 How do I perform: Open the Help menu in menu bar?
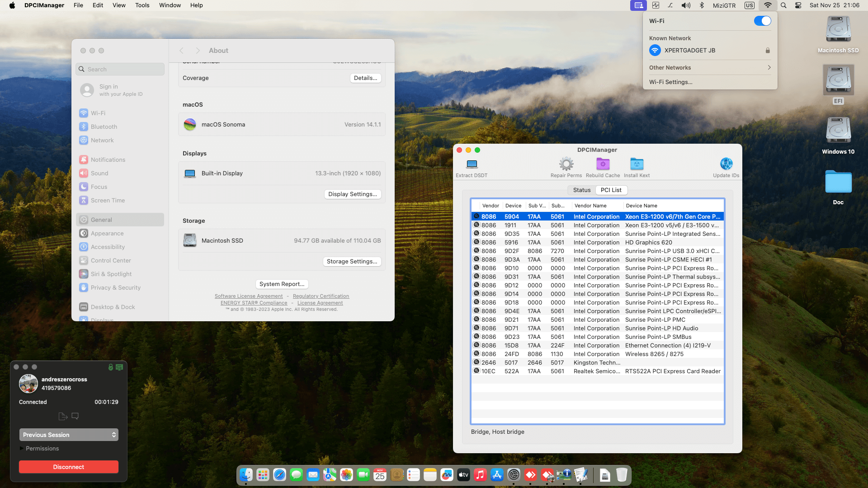click(196, 5)
